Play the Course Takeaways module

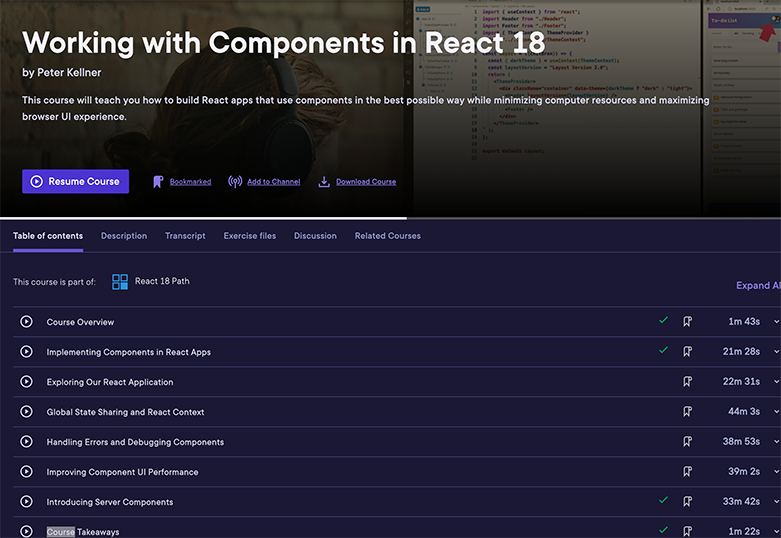pyautogui.click(x=26, y=531)
